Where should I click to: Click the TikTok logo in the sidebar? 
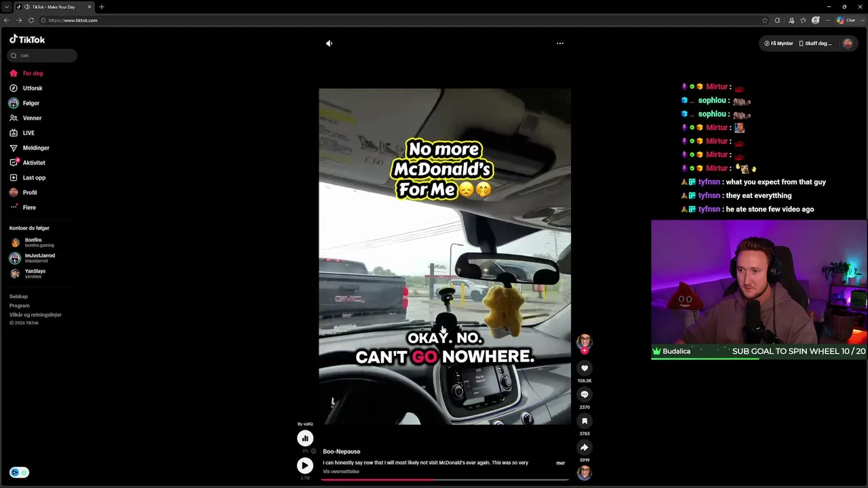27,39
